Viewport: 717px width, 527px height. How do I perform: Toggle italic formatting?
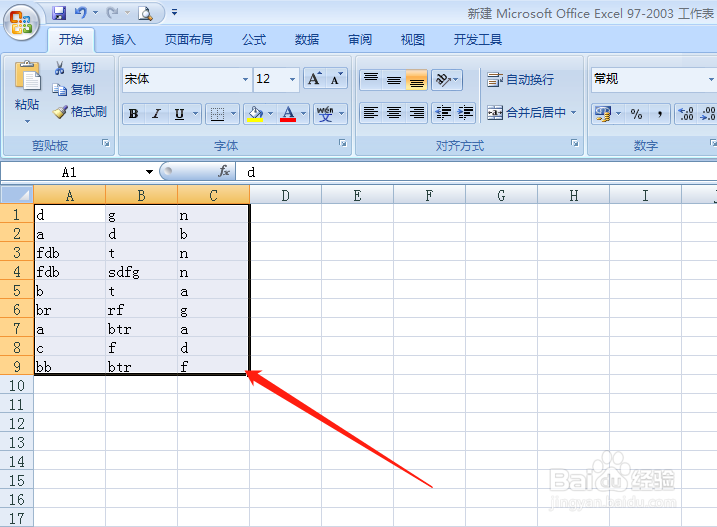pos(156,113)
